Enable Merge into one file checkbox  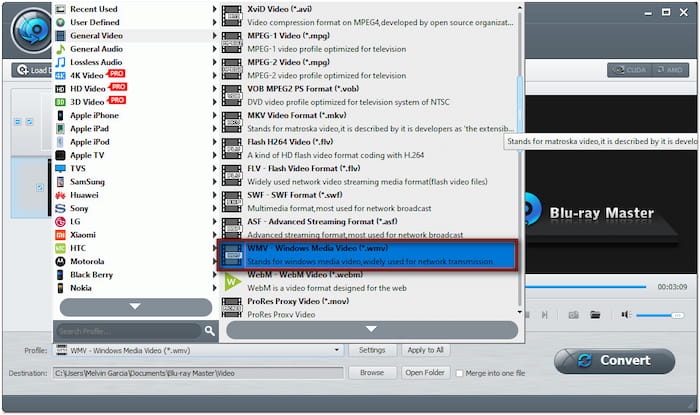click(460, 373)
